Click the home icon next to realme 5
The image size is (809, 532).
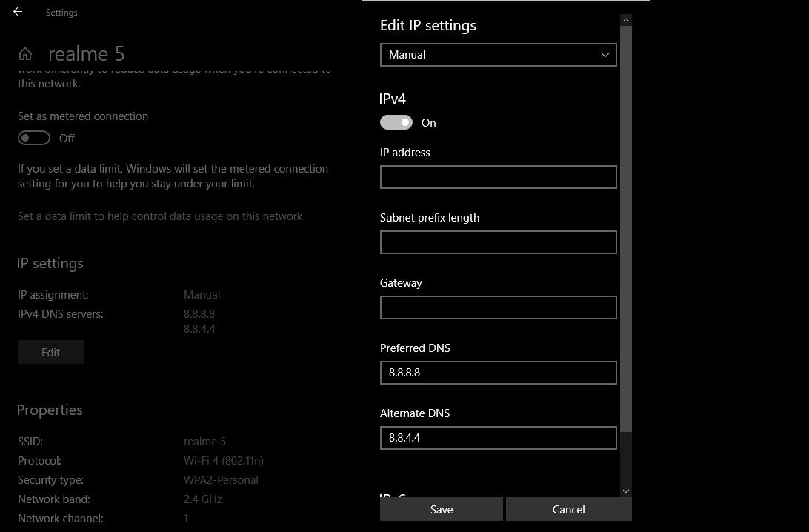pos(25,53)
